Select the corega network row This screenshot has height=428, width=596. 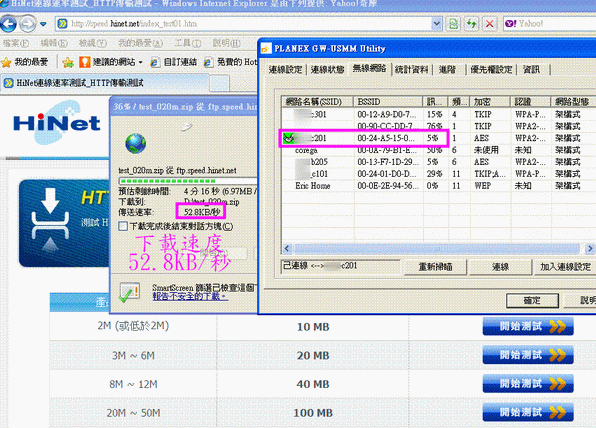(x=439, y=150)
